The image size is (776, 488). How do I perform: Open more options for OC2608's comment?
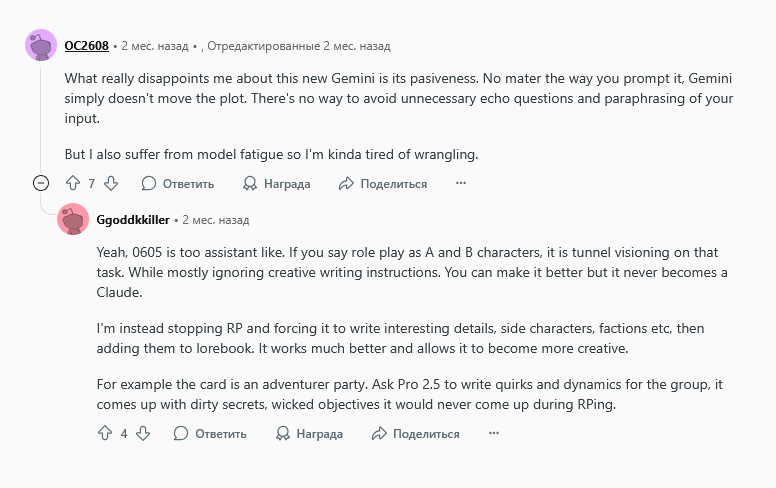(461, 183)
